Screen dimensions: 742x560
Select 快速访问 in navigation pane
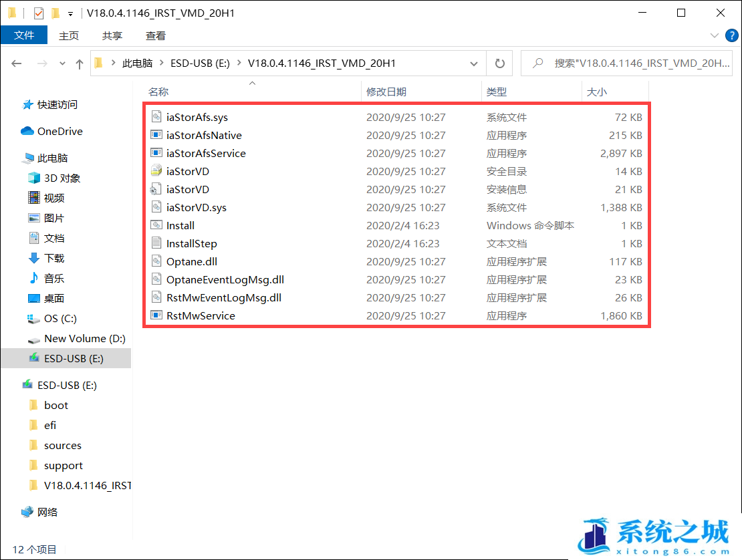point(49,104)
